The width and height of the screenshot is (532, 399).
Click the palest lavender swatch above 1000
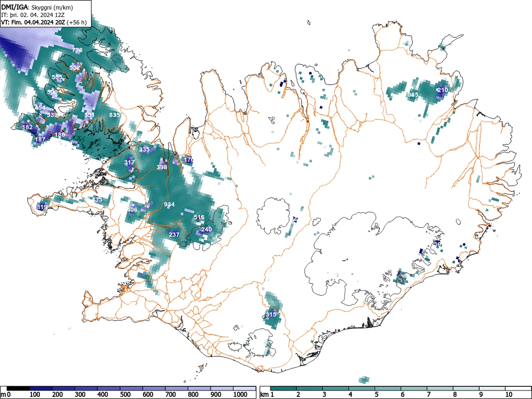[245, 388]
